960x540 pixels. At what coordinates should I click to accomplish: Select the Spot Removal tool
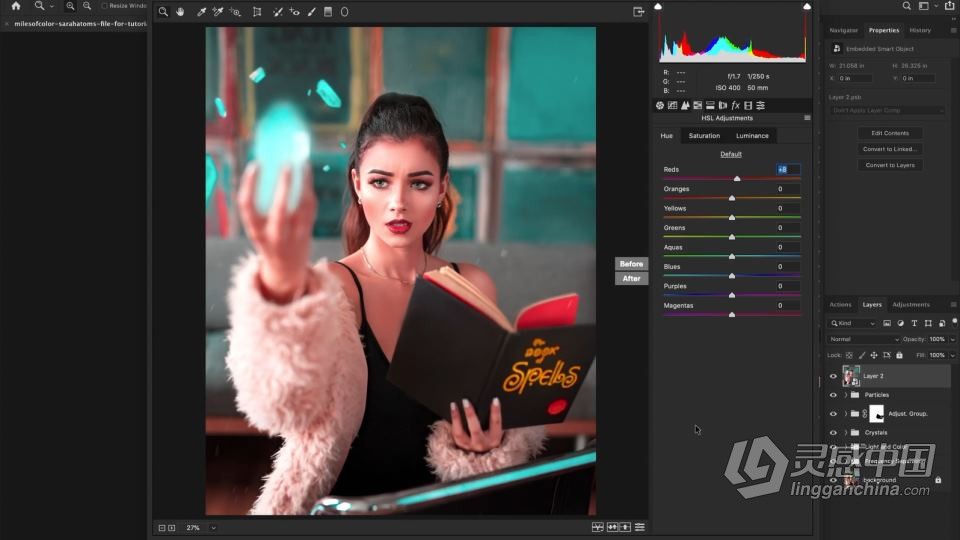tap(277, 12)
